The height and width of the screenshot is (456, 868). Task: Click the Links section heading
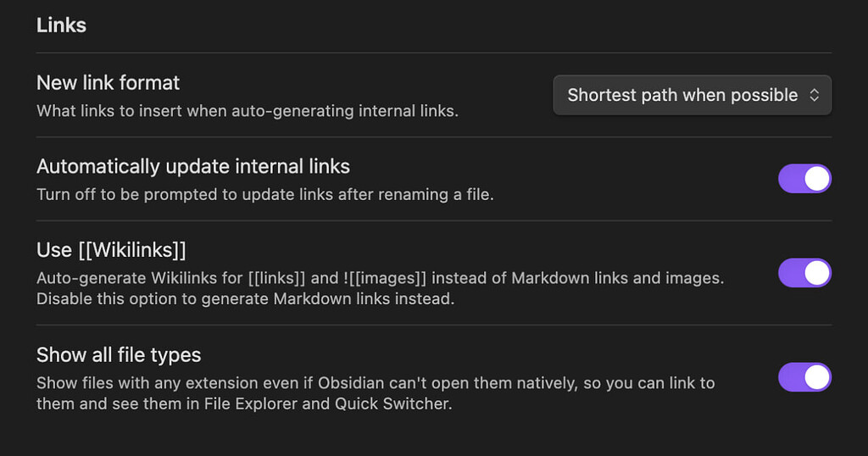(x=61, y=25)
